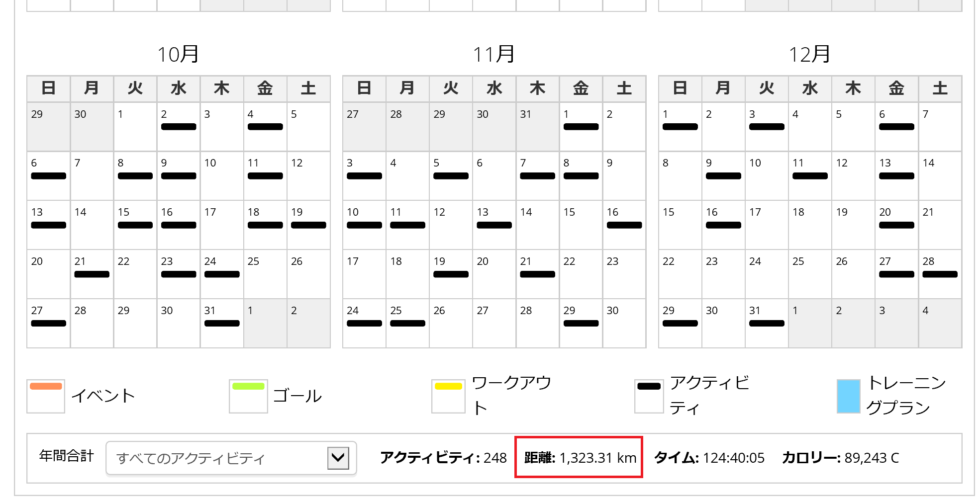Open the 11月 month title

[494, 54]
